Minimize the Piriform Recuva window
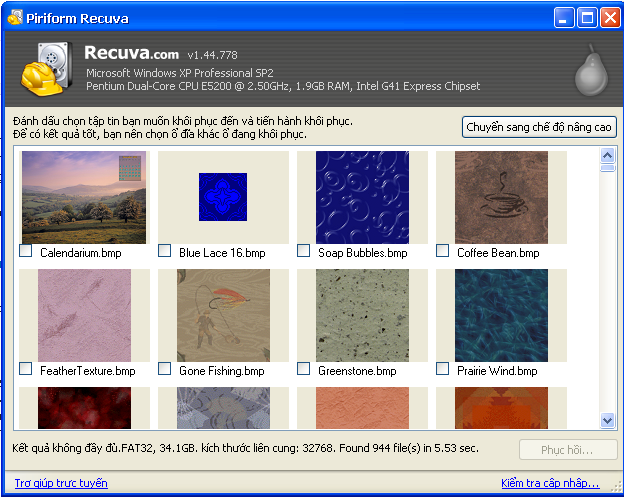Viewport: 624px width, 497px height. 564,18
